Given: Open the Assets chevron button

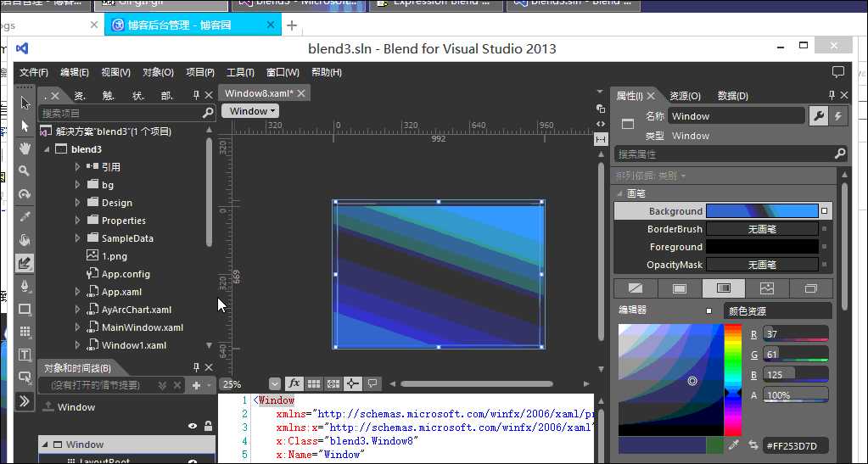Looking at the screenshot, I should click(25, 401).
